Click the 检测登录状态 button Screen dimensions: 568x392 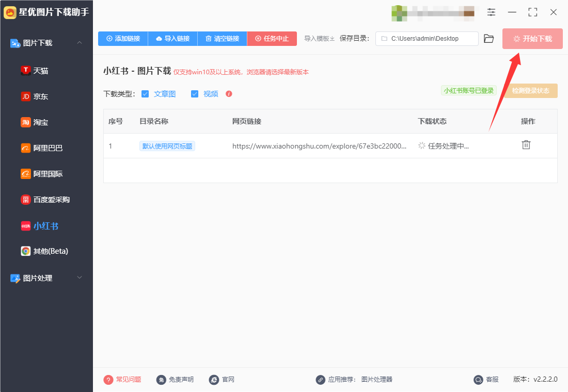pos(531,90)
